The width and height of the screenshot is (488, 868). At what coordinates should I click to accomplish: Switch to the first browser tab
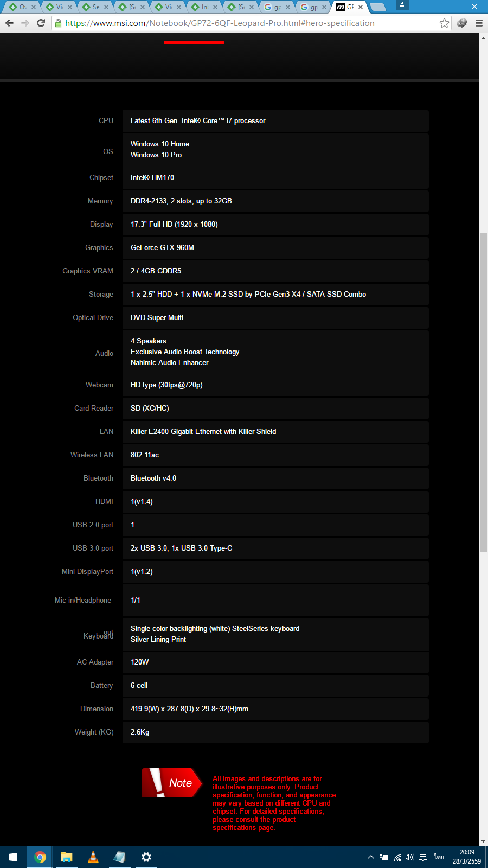click(x=21, y=7)
